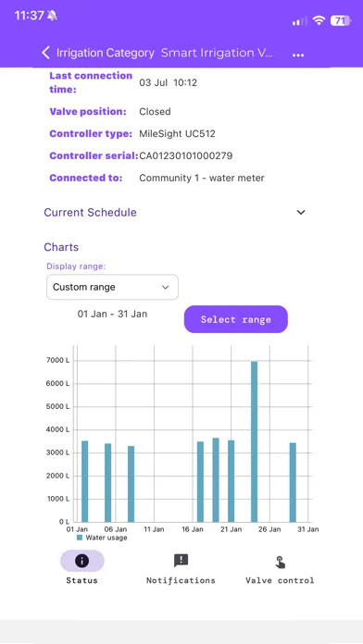Tap the 26 Jan axis label
Screen dimensions: 363x644
click(269, 529)
